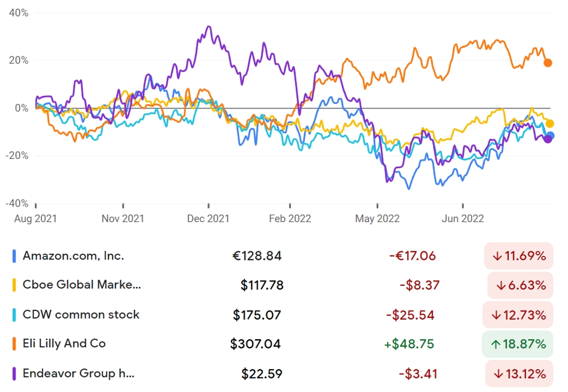The image size is (568, 392).
Task: Select the Eli Lilly And Co entry
Action: pos(283,344)
